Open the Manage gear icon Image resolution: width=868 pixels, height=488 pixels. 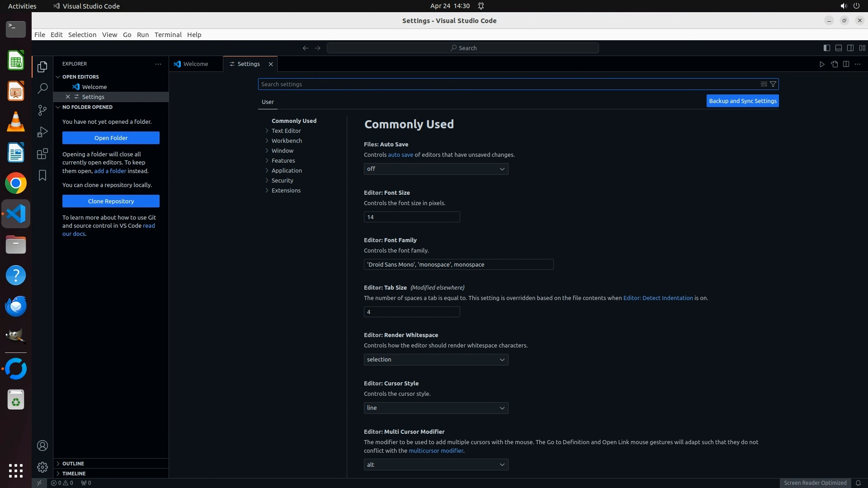(x=42, y=467)
